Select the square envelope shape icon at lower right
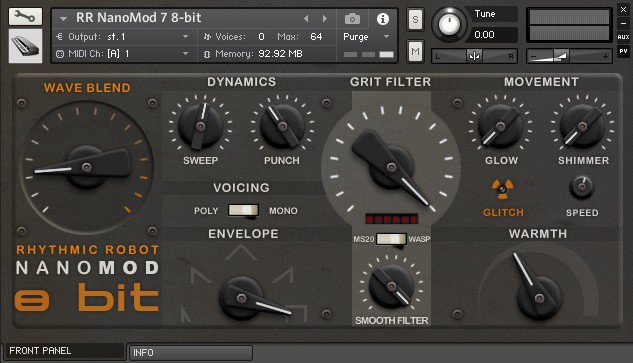 (298, 313)
